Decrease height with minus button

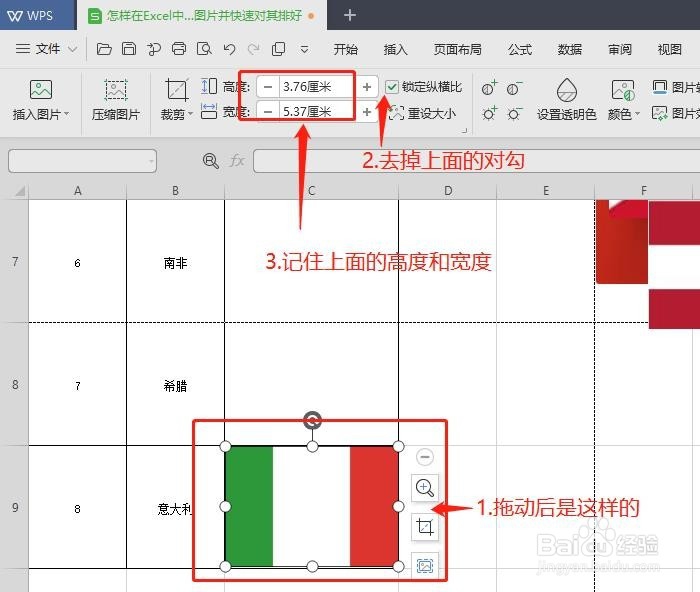[268, 87]
